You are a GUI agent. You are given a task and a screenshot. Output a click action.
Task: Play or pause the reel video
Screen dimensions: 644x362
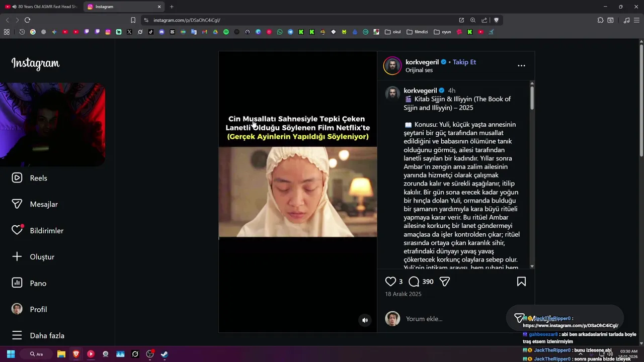pyautogui.click(x=298, y=192)
